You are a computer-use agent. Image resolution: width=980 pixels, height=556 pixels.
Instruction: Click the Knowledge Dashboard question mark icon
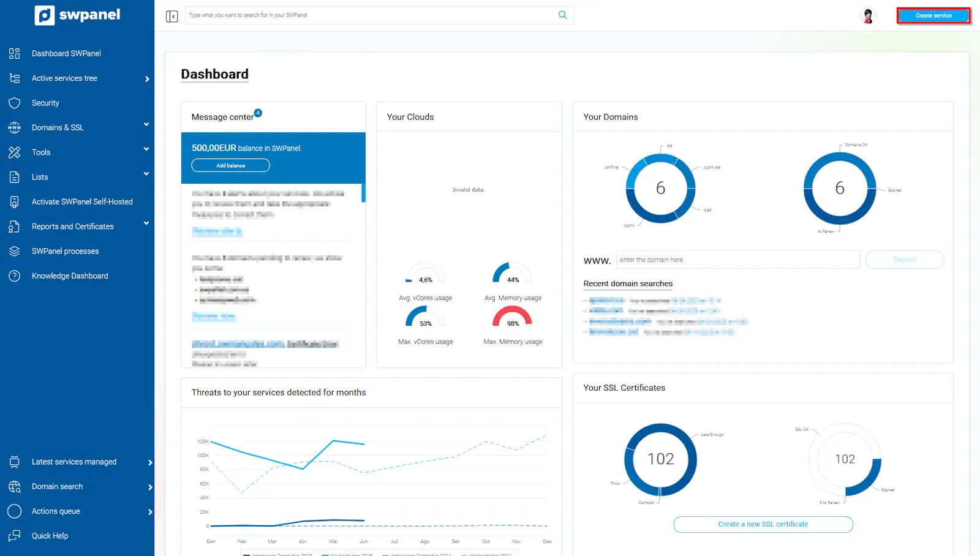pyautogui.click(x=15, y=276)
